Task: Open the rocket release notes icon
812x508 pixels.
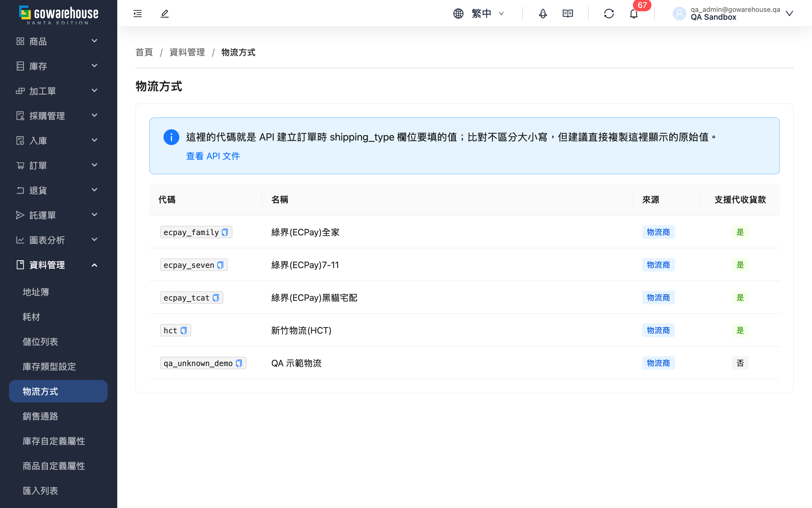Action: pyautogui.click(x=543, y=14)
